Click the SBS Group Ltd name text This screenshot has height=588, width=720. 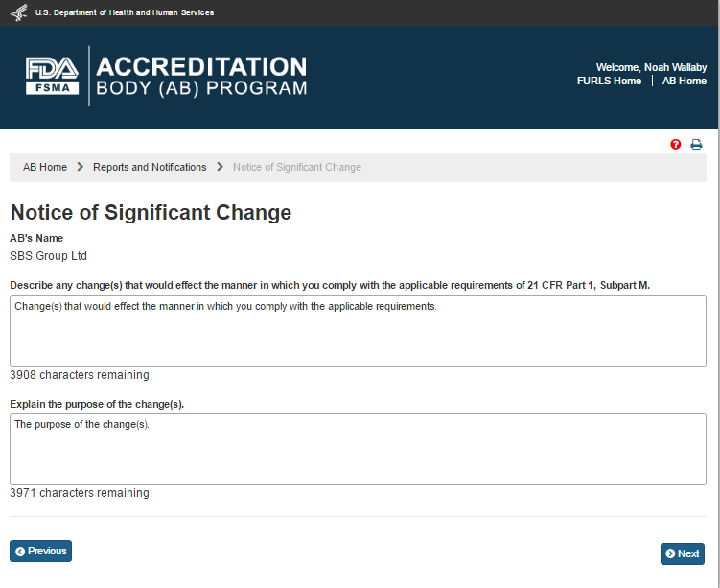point(48,256)
